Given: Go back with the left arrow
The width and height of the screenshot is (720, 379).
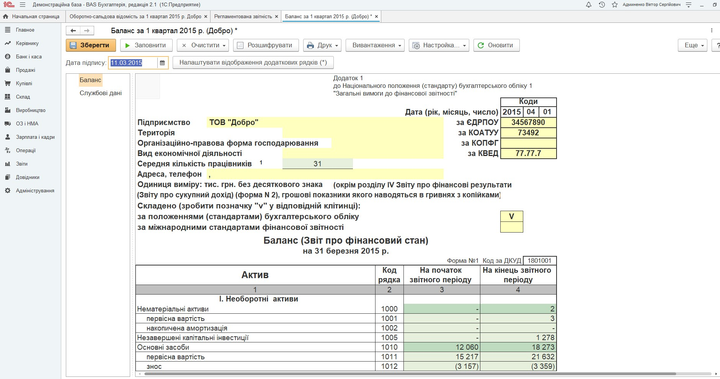Looking at the screenshot, I should pyautogui.click(x=73, y=31).
